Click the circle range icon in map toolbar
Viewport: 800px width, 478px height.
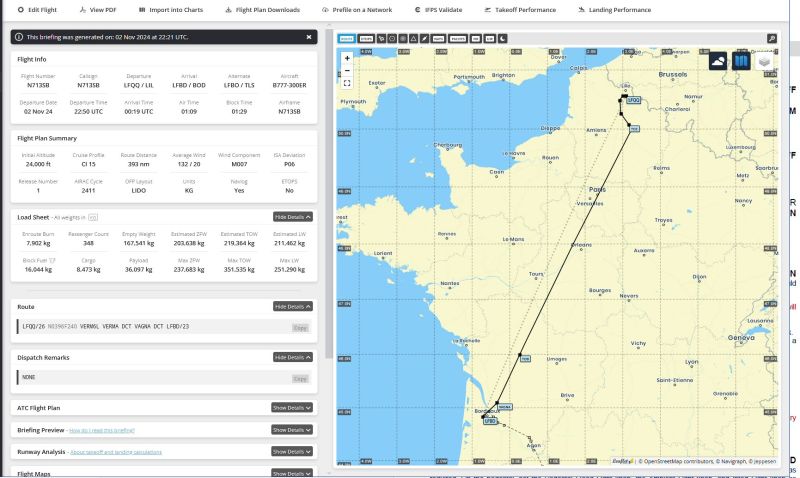(x=392, y=39)
